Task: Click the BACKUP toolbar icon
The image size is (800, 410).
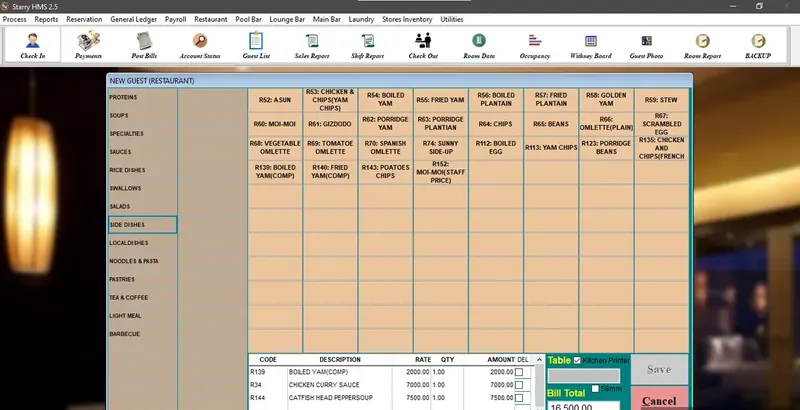Action: (758, 45)
